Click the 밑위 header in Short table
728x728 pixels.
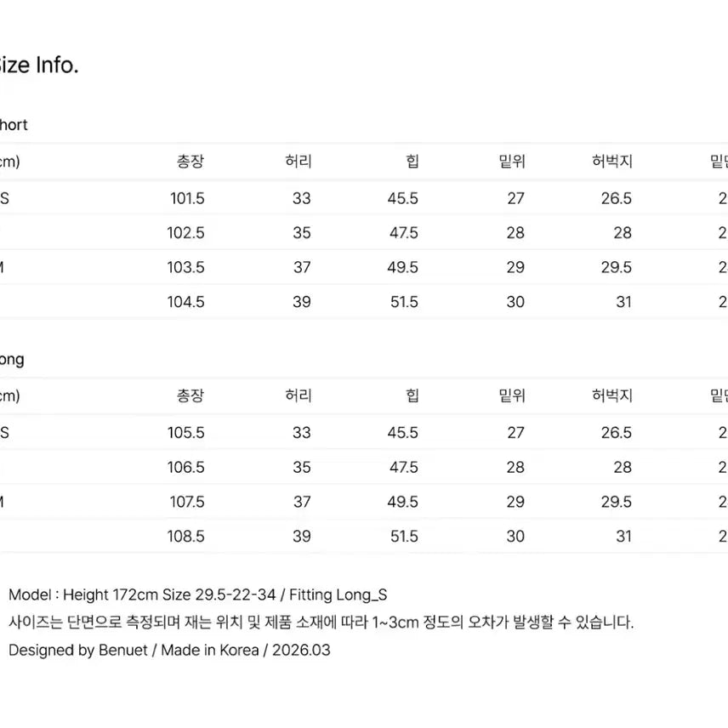tap(512, 161)
